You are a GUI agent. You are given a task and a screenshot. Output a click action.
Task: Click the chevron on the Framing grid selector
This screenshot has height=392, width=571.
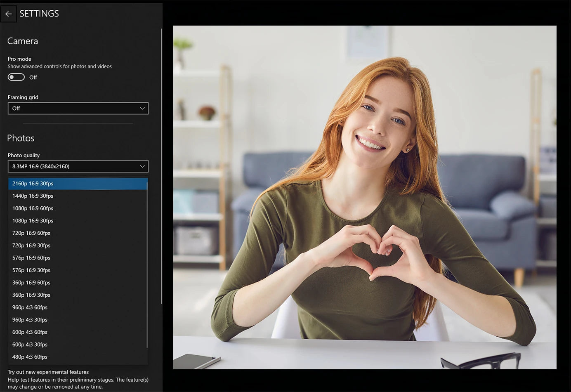tap(142, 108)
